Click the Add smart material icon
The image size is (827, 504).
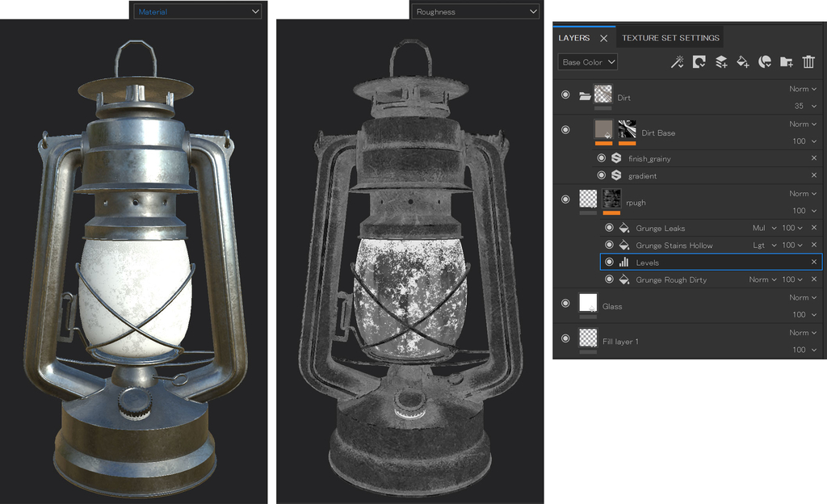tap(765, 62)
